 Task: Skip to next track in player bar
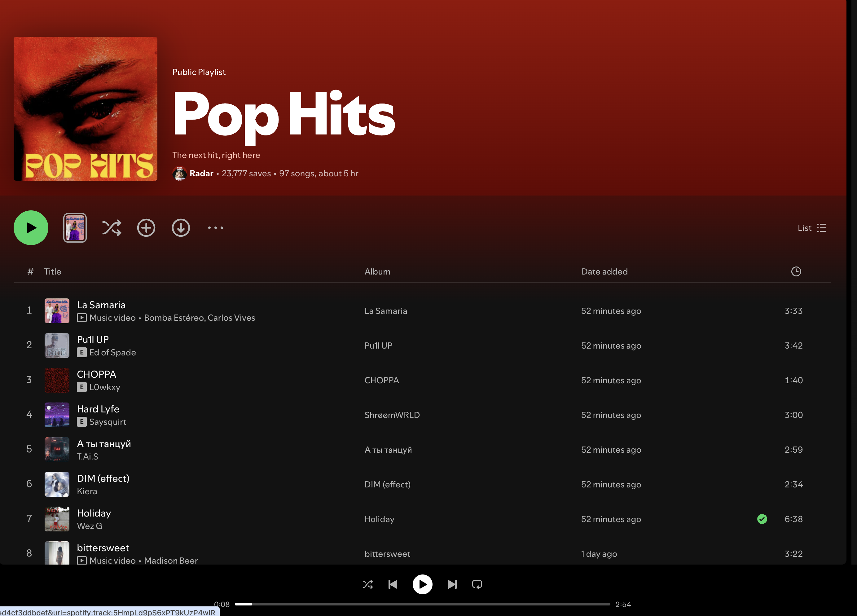452,585
